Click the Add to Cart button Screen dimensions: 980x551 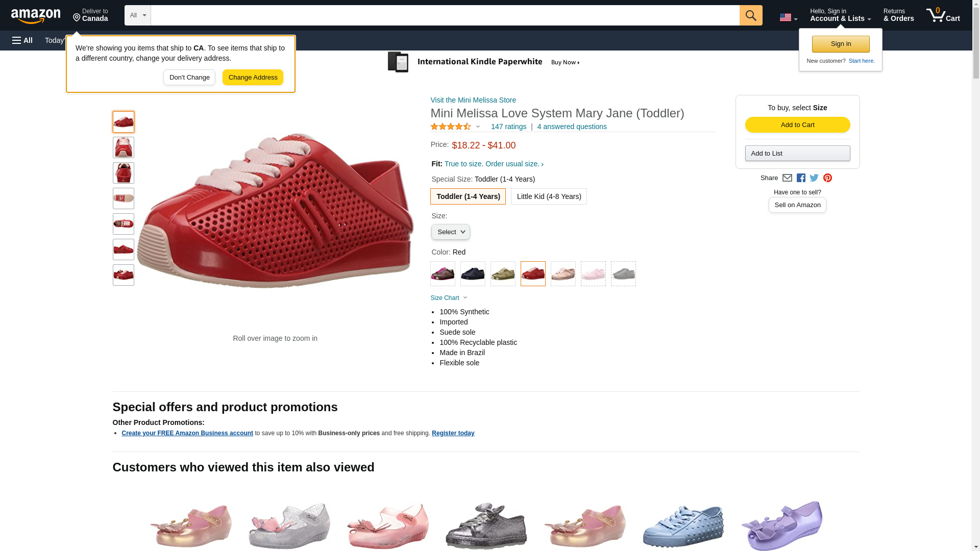[x=797, y=125]
